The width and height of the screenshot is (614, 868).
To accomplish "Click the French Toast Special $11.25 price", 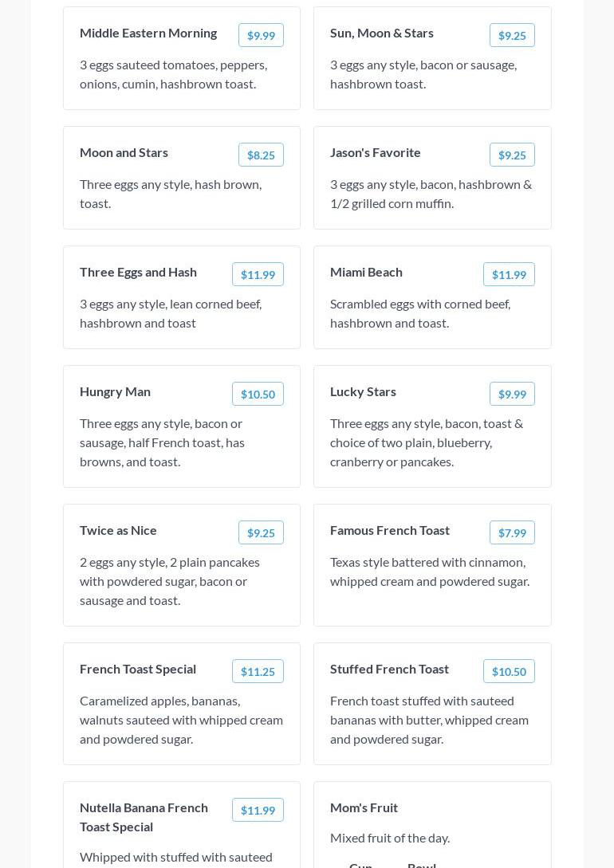I will tap(258, 671).
